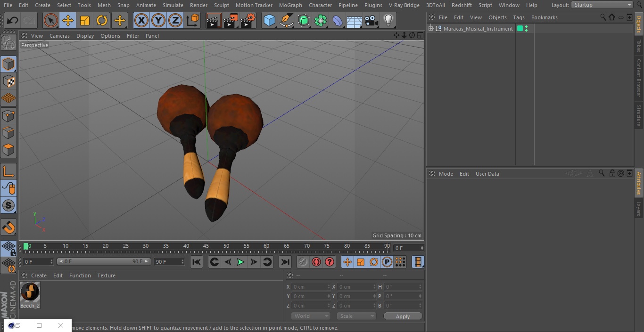The image size is (644, 332).
Task: Click the preview range slider bar
Action: [104, 261]
